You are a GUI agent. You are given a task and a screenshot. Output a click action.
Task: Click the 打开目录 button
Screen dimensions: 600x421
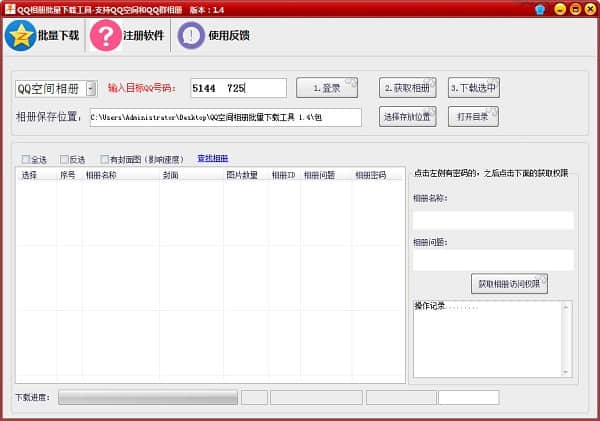click(473, 117)
